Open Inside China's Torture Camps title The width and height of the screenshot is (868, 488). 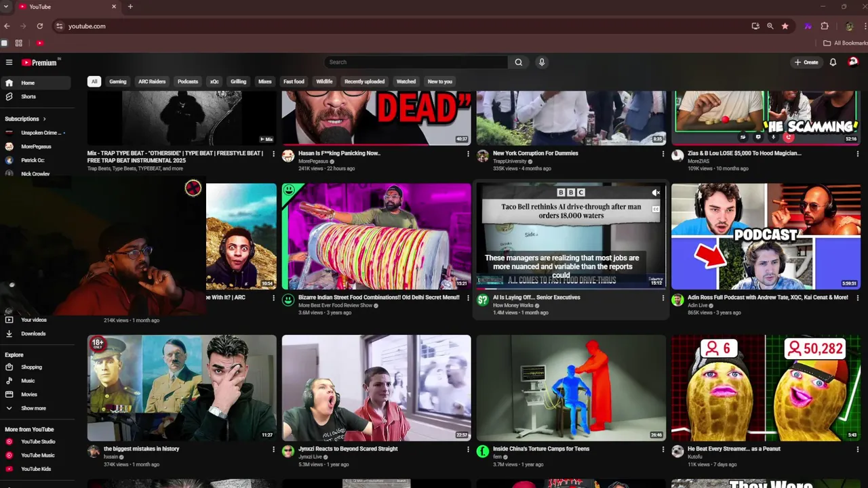541,449
